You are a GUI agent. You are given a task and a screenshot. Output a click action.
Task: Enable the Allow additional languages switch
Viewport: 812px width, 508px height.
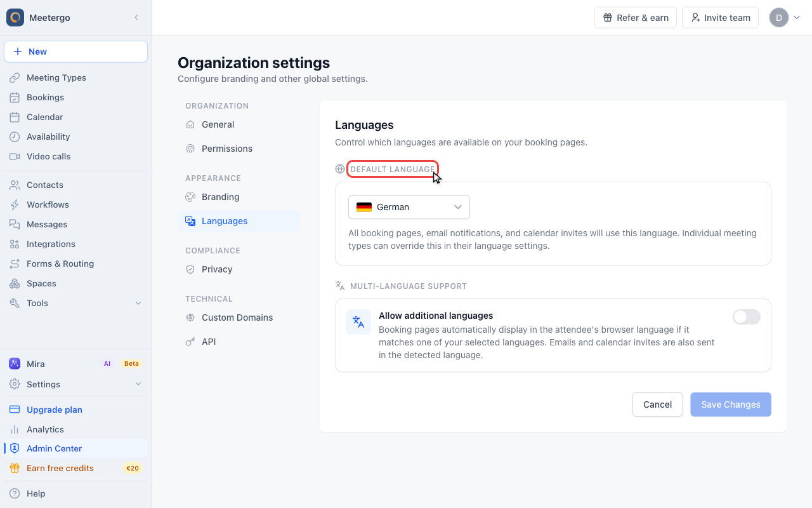coord(747,317)
